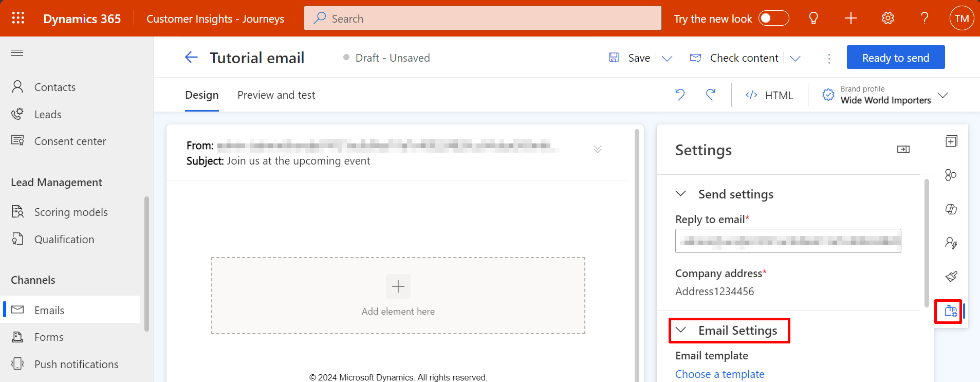Toggle the Try the new look switch

tap(774, 19)
